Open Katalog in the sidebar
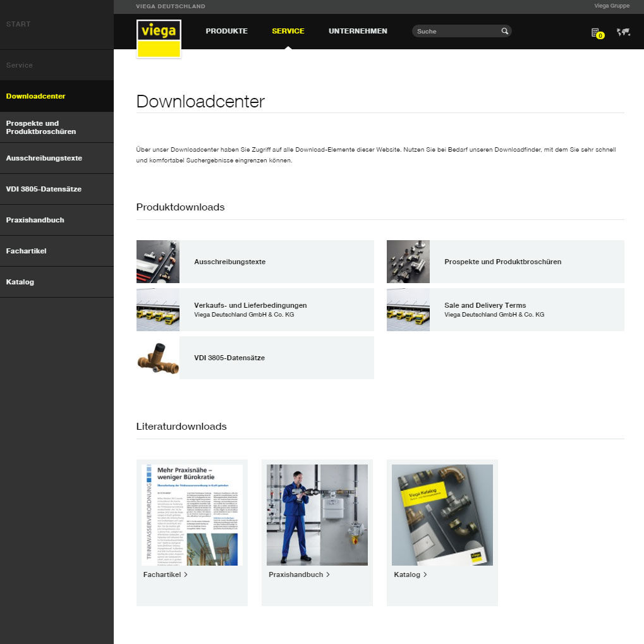The height and width of the screenshot is (644, 644). (57, 282)
